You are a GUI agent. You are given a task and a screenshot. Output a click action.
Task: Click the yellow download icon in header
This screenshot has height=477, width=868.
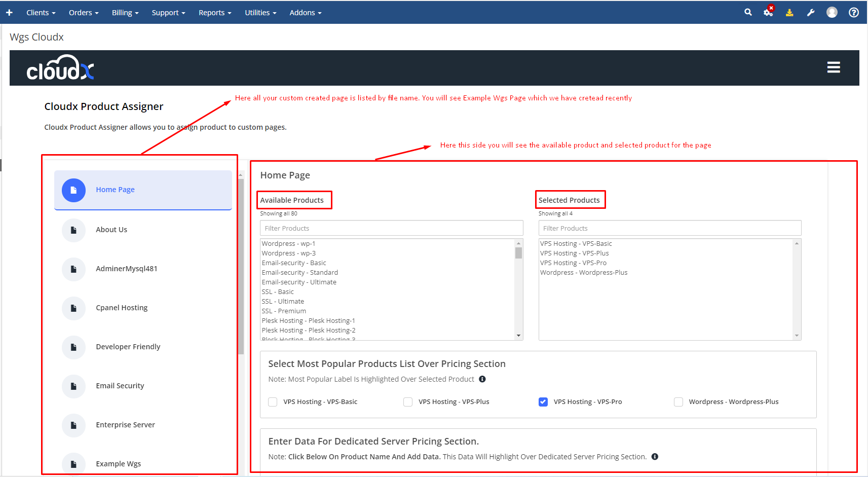(x=789, y=13)
